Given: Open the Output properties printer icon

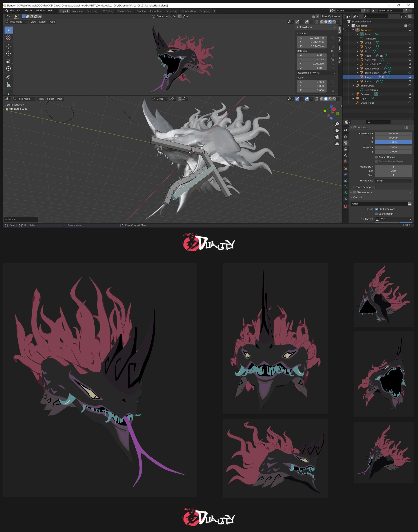Looking at the screenshot, I should pyautogui.click(x=346, y=143).
